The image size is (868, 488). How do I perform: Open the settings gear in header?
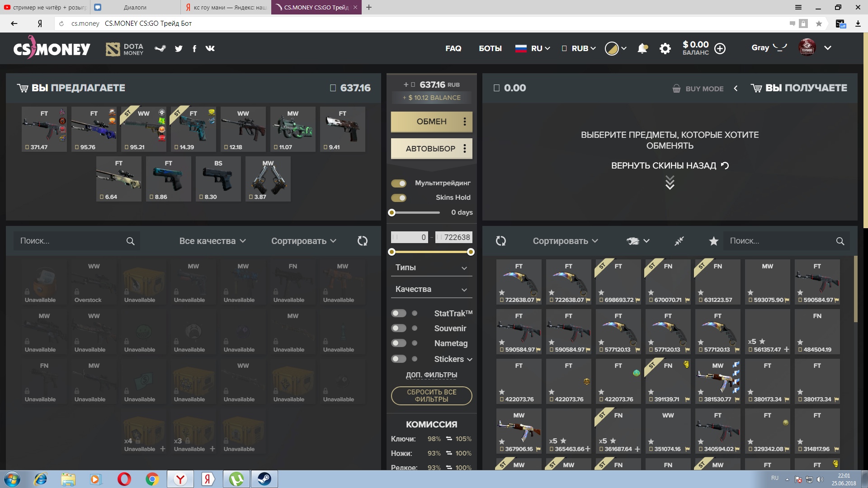(665, 48)
